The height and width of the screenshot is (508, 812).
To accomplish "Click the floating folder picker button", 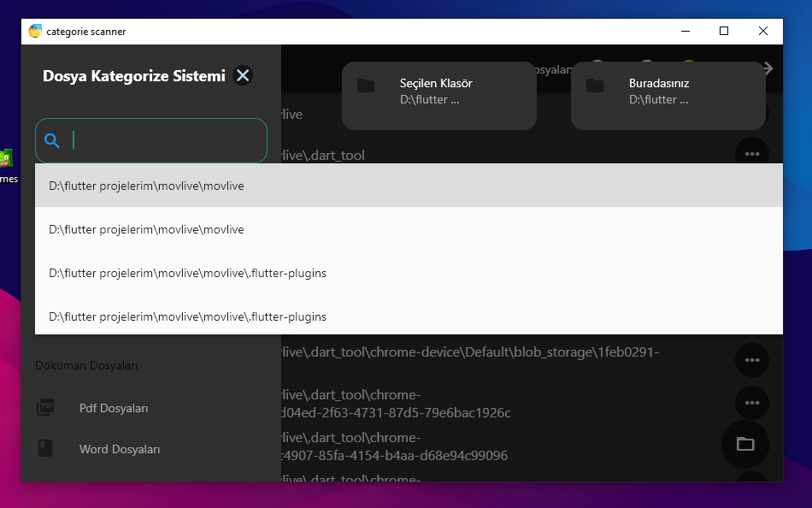I will pos(745,444).
